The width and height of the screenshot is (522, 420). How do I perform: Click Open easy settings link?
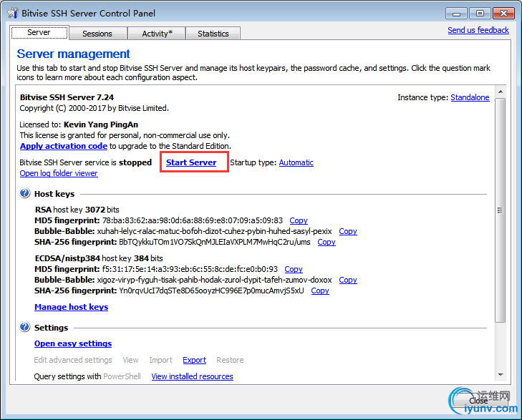pyautogui.click(x=73, y=343)
